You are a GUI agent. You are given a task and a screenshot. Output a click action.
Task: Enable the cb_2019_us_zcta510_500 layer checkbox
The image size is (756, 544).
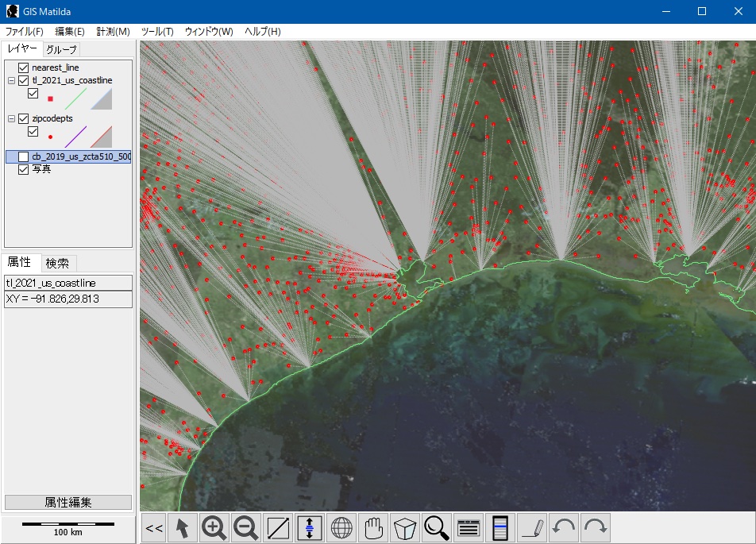(23, 157)
